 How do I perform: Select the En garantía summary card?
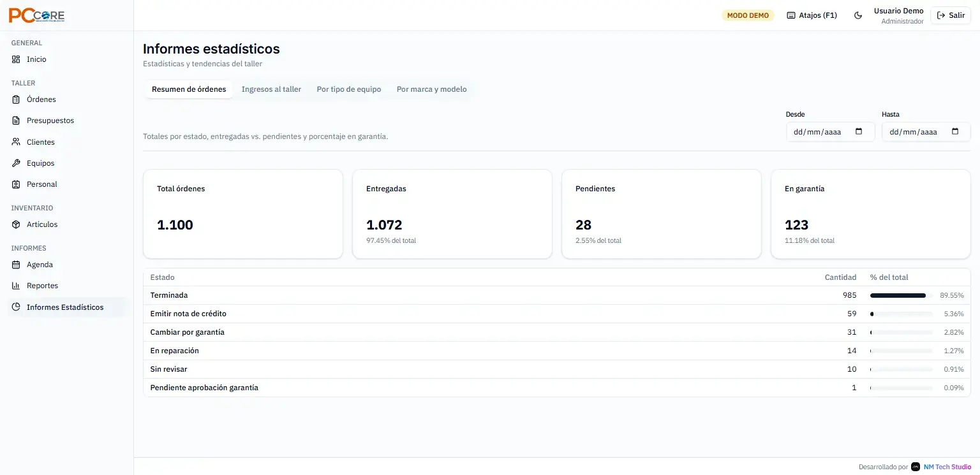871,214
